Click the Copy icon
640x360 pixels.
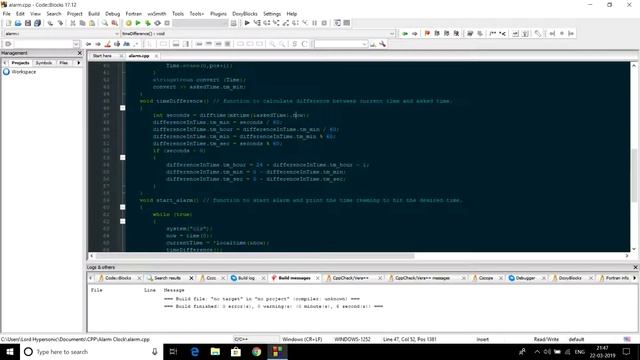pyautogui.click(x=82, y=23)
